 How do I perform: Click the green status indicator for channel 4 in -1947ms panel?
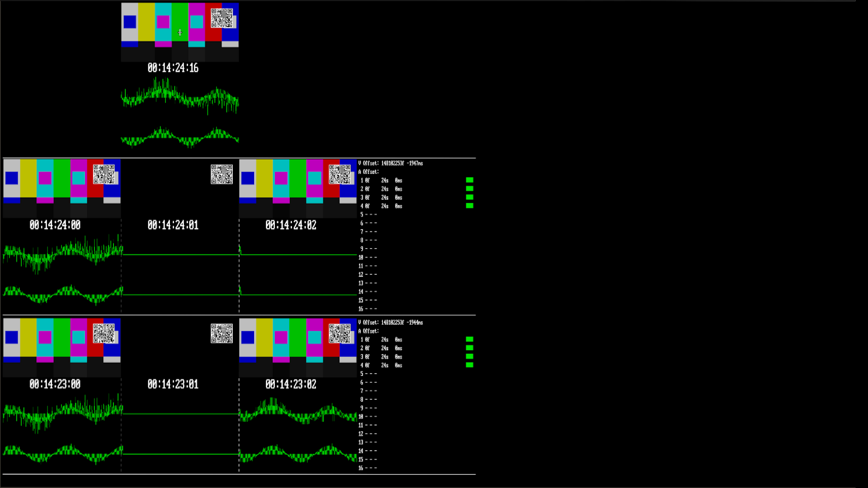click(x=470, y=206)
